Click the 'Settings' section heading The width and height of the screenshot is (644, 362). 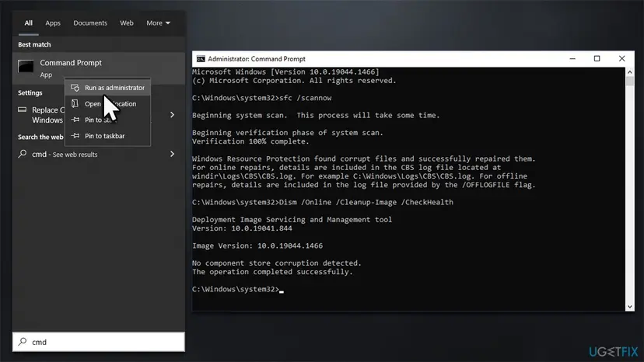pyautogui.click(x=30, y=92)
